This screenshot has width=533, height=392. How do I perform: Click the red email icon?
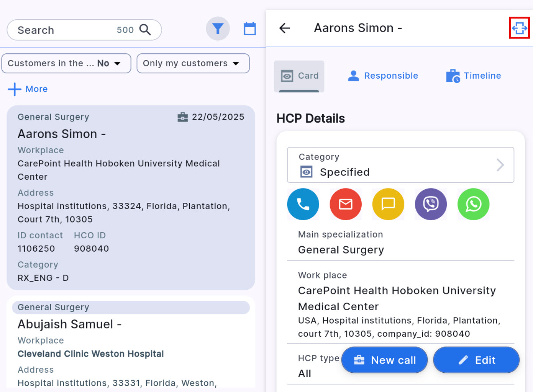coord(345,204)
